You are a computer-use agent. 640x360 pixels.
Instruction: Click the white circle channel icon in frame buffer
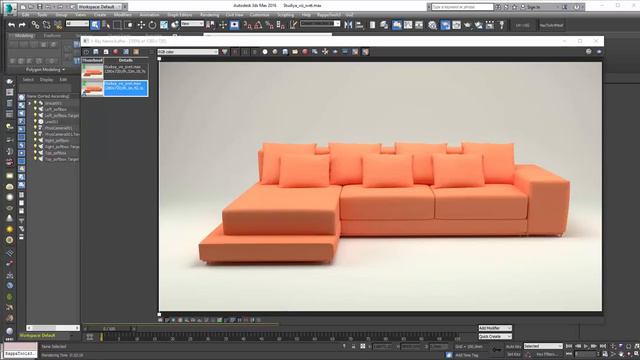pos(265,52)
